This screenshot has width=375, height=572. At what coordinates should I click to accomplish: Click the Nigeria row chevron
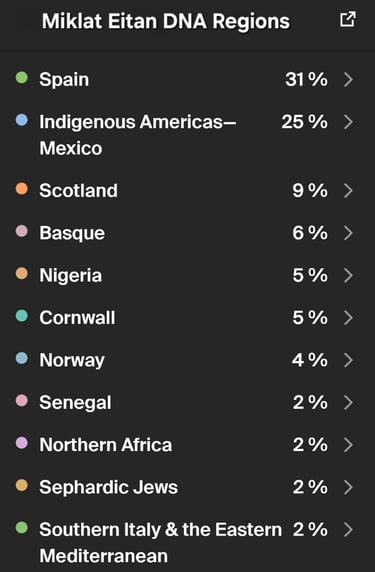point(348,275)
